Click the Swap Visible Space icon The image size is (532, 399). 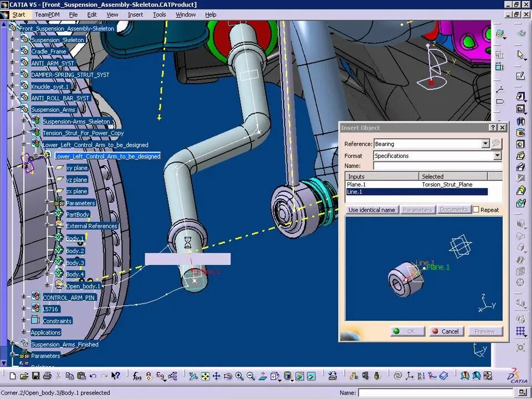coord(311,376)
